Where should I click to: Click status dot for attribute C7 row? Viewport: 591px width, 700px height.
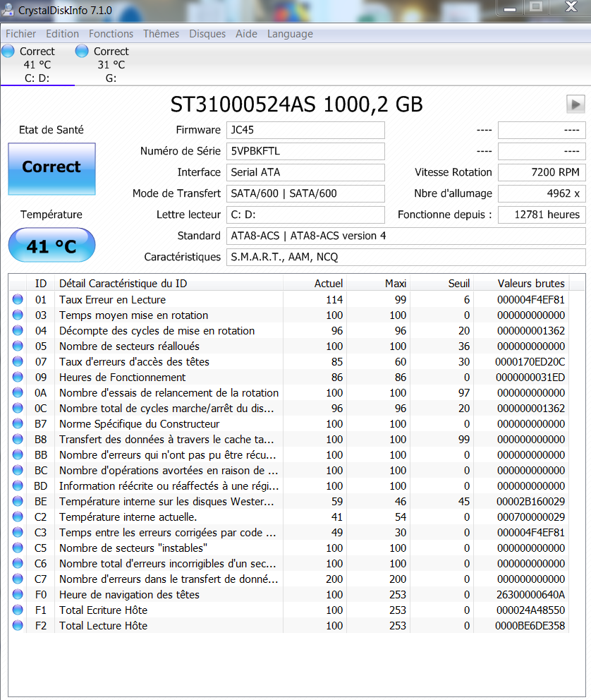pos(18,579)
